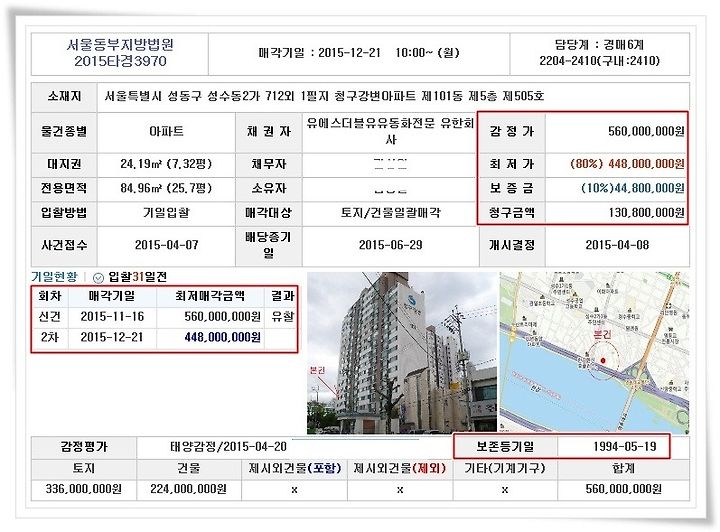The height and width of the screenshot is (532, 720).
Task: Click the 감정평가 label cell
Action: [x=84, y=447]
